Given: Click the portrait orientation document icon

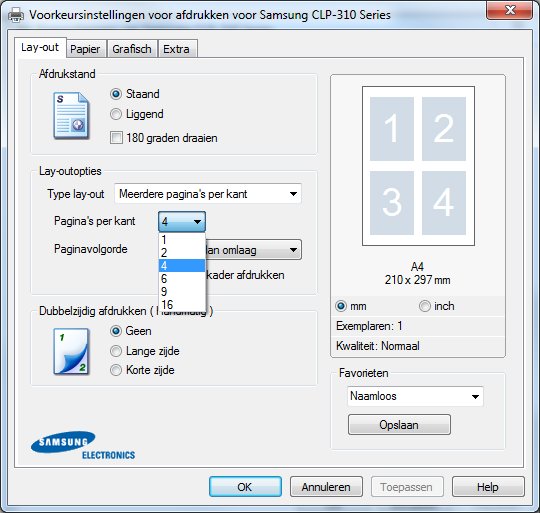Looking at the screenshot, I should tap(71, 116).
